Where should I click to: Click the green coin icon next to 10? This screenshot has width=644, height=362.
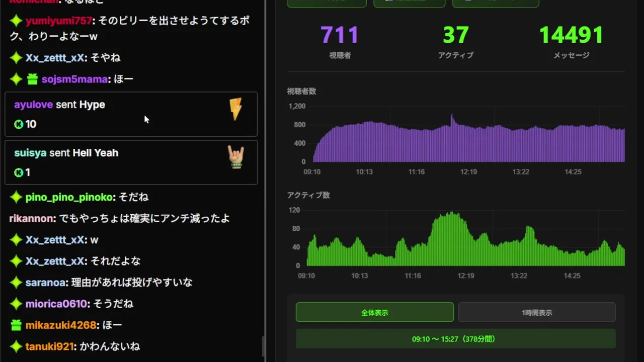click(x=19, y=124)
